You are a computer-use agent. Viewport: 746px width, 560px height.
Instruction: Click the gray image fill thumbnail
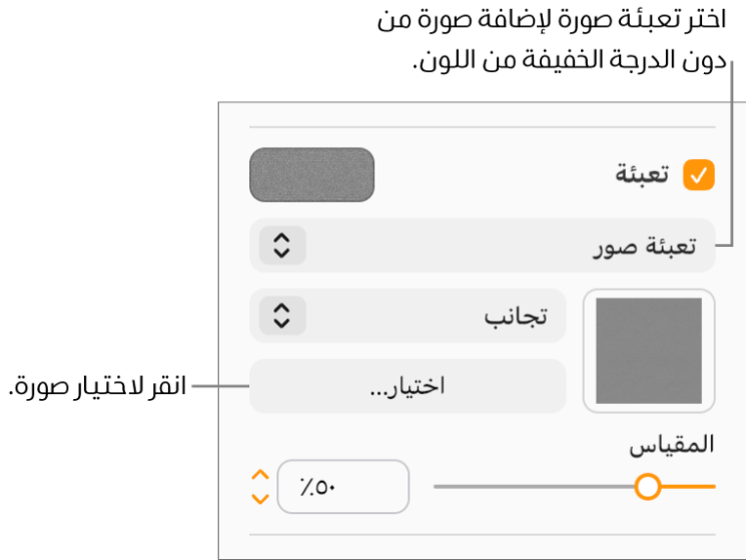click(649, 351)
